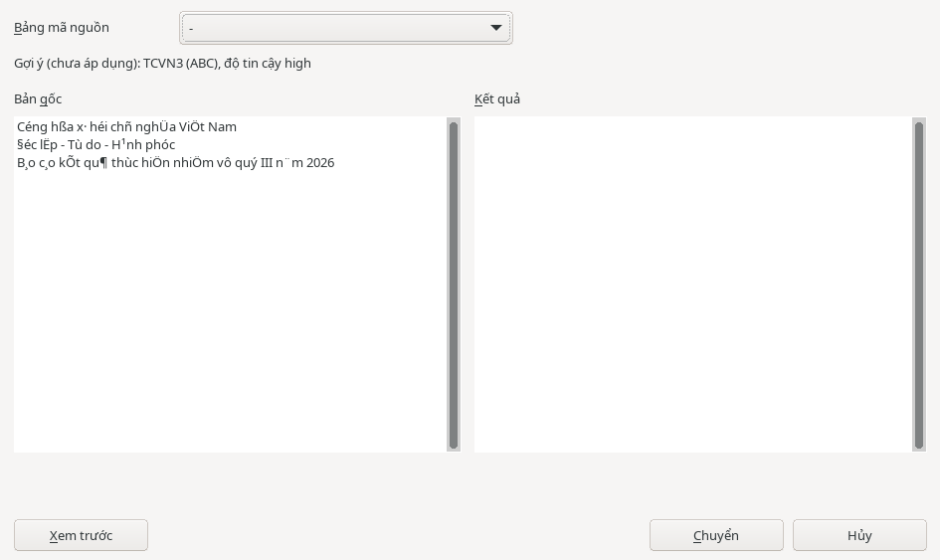Click the Xem trước button
Screen dimensions: 940x560
pyautogui.click(x=81, y=535)
